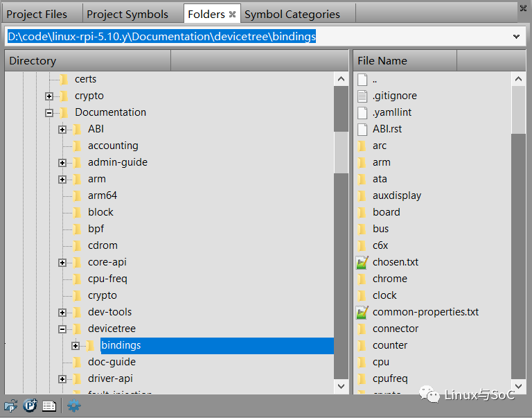This screenshot has height=418, width=532.
Task: Click the panel close icon at top-right corner
Action: (523, 8)
